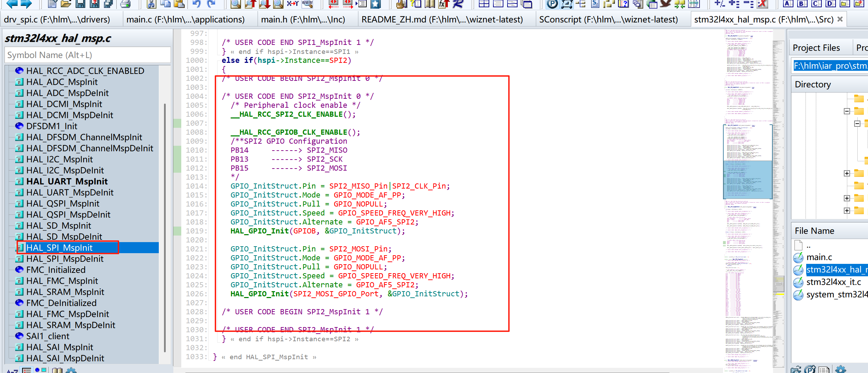Click the blue star bookmark icon
This screenshot has height=373, width=868.
click(x=375, y=4)
